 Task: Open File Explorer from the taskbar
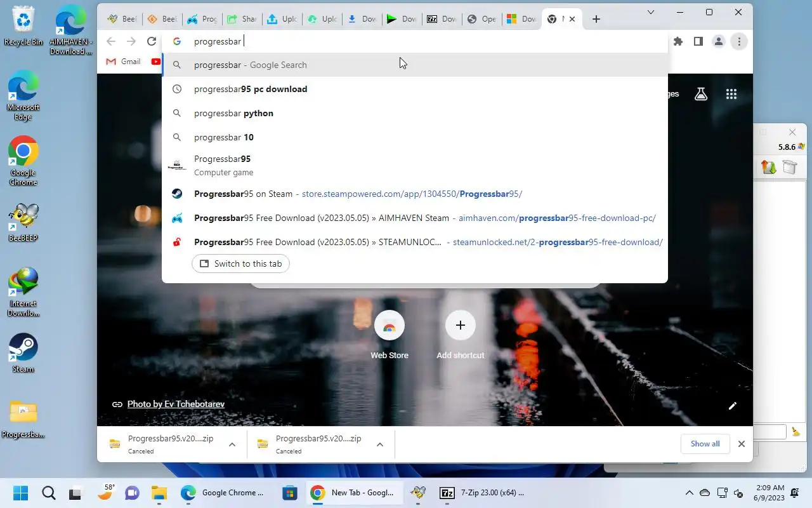(x=159, y=493)
